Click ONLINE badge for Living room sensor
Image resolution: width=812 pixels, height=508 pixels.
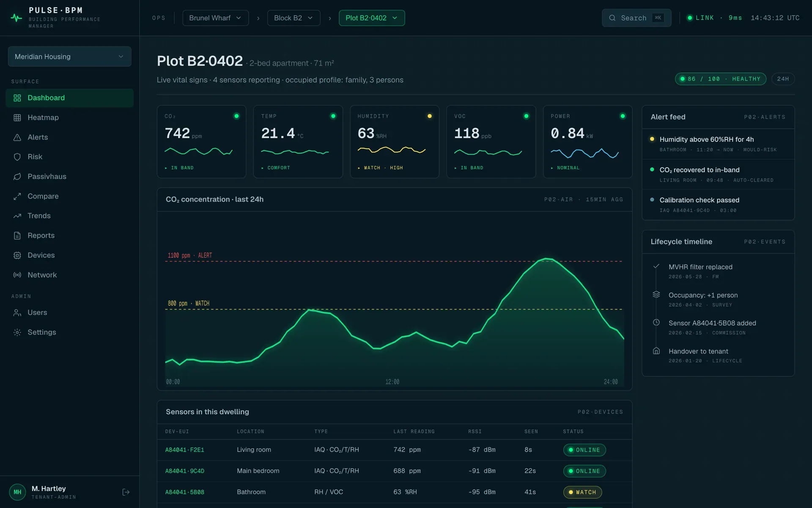pos(584,450)
